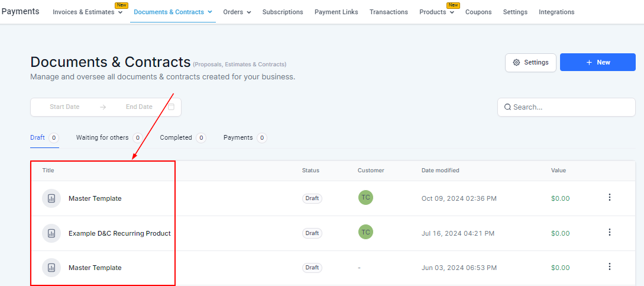Open document icon for Example D&C Recurring Product
The width and height of the screenshot is (644, 286).
(51, 233)
